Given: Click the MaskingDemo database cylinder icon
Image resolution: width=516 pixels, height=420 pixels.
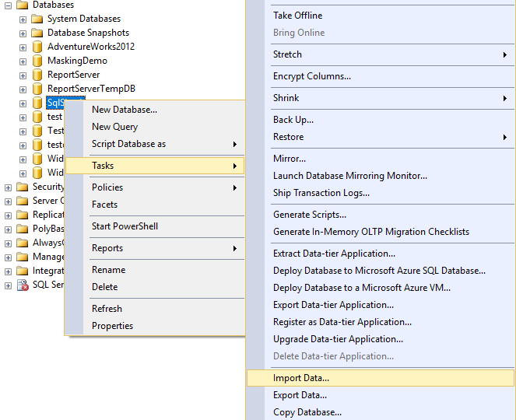Looking at the screenshot, I should (x=37, y=61).
